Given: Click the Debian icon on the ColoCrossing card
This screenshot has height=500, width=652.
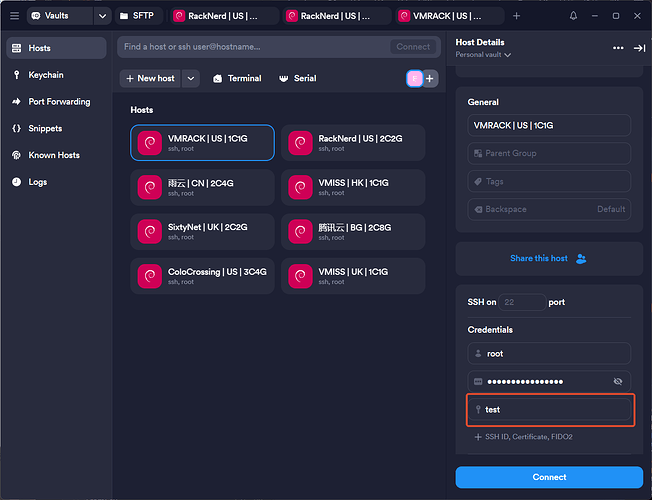Looking at the screenshot, I should [x=150, y=276].
